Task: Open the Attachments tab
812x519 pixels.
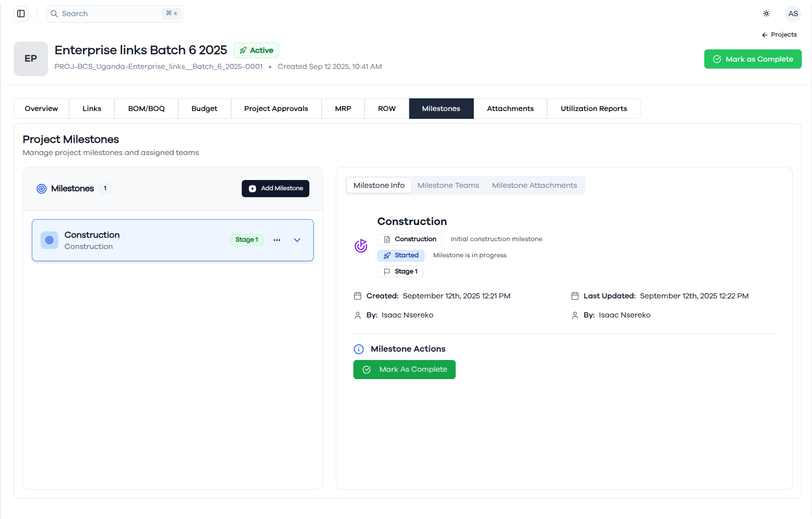Action: (510, 109)
